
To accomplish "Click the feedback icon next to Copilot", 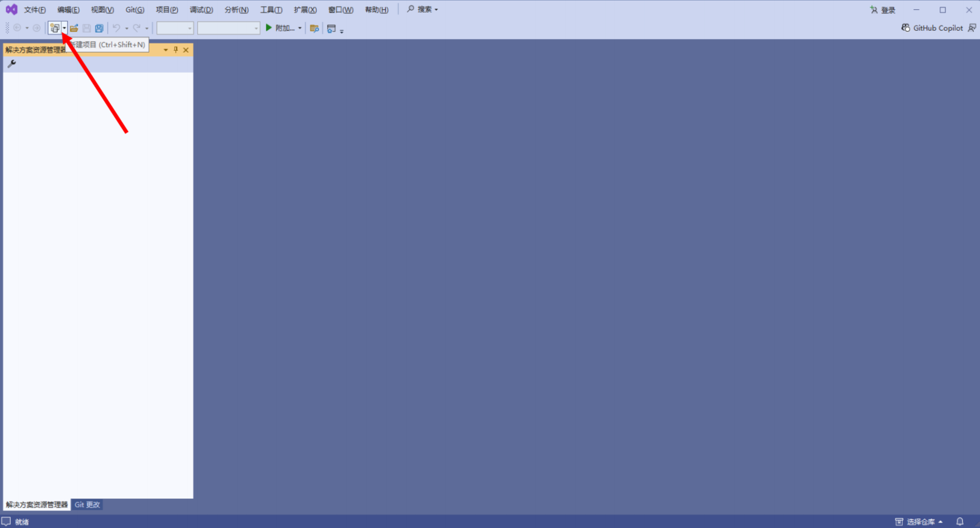I will [972, 28].
